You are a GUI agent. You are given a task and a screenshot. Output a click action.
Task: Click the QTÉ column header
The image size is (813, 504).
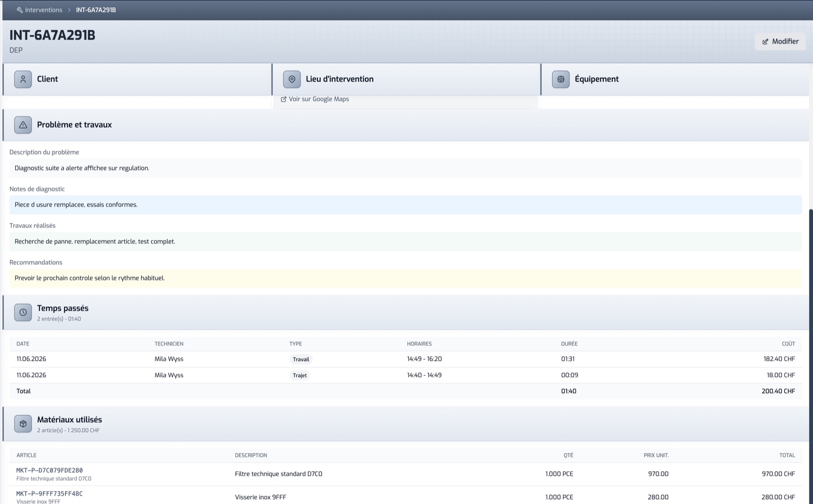568,455
